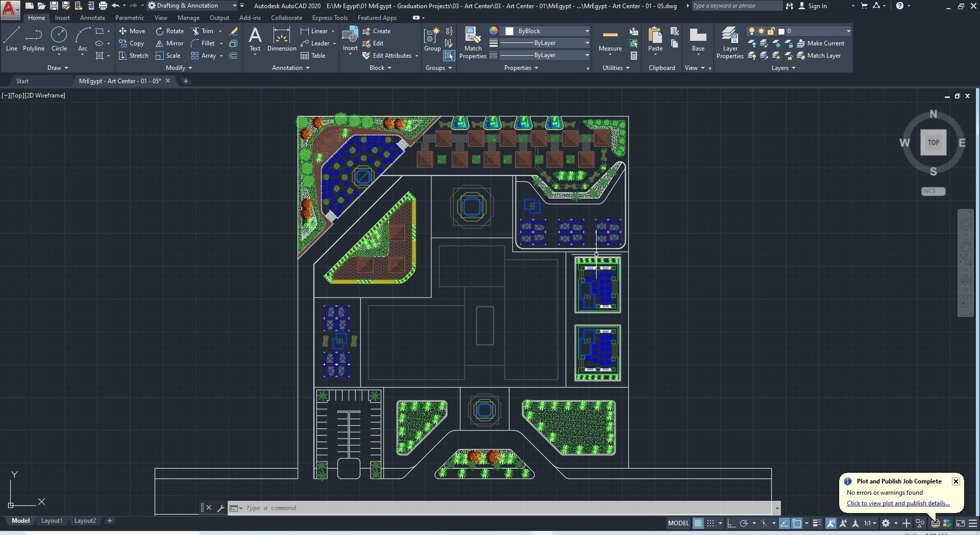Click the Undo arrow in quick access toolbar
The height and width of the screenshot is (535, 980).
point(115,6)
